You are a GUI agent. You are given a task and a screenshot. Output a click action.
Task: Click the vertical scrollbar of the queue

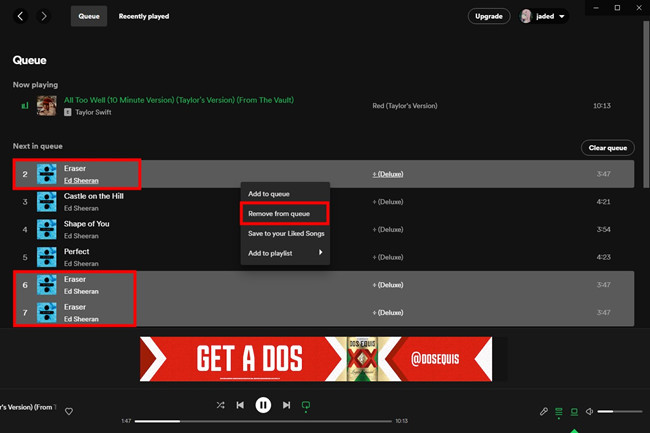(646, 104)
